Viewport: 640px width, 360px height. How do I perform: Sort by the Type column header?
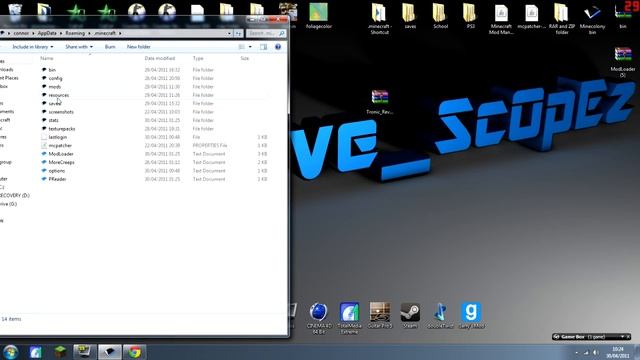point(198,58)
